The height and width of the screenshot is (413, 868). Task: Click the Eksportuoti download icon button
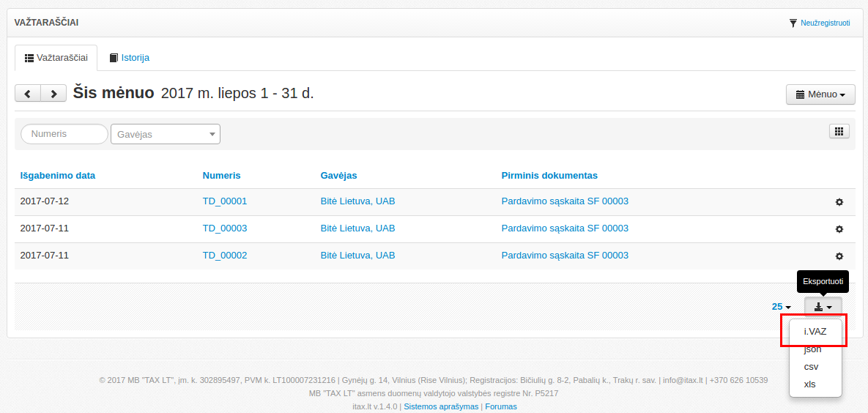[823, 307]
